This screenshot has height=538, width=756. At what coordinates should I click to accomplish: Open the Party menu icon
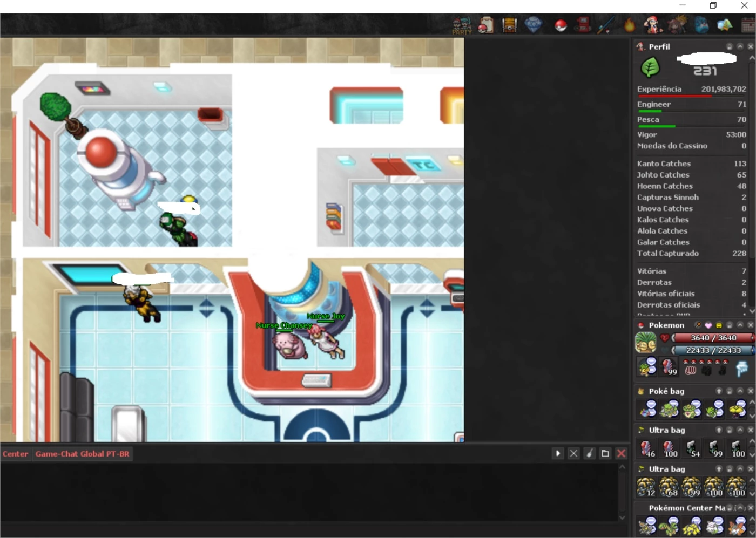click(462, 25)
